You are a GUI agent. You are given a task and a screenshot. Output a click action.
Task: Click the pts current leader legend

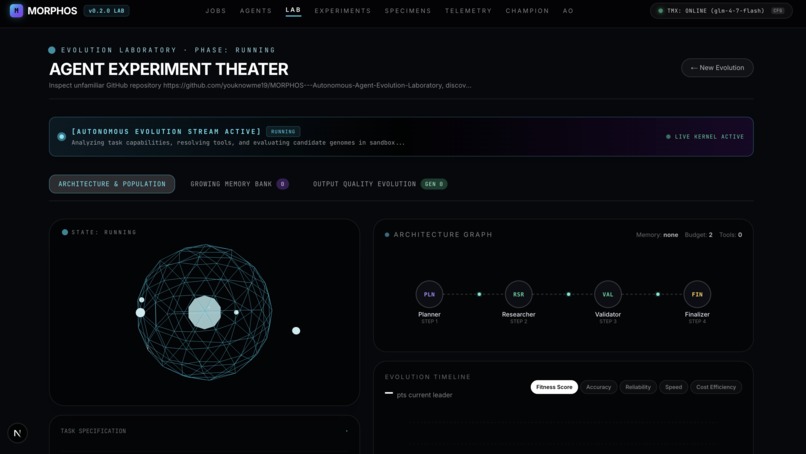point(424,395)
